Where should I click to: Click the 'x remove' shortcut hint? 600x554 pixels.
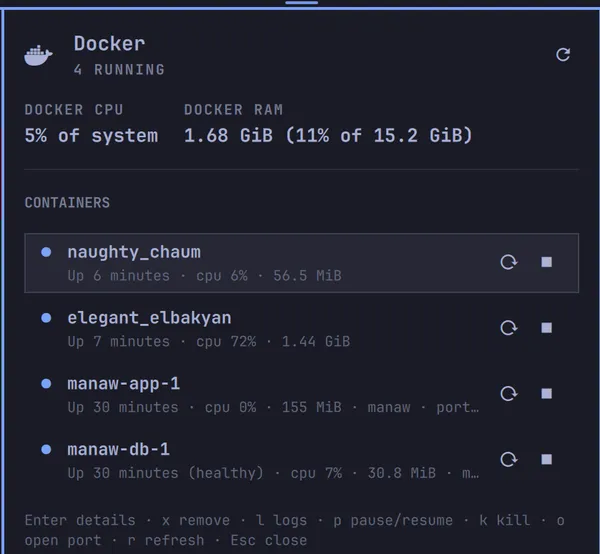click(x=196, y=521)
